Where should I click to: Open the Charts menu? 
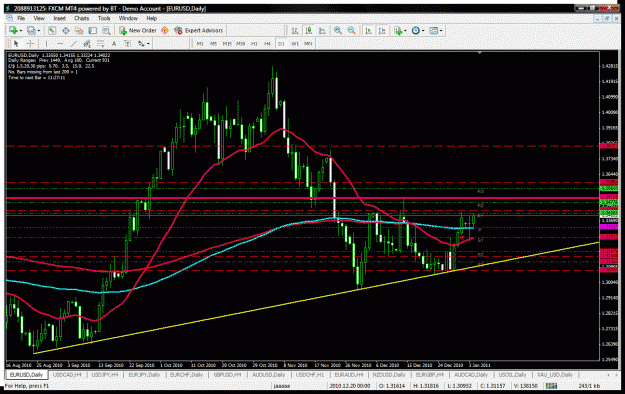click(82, 18)
